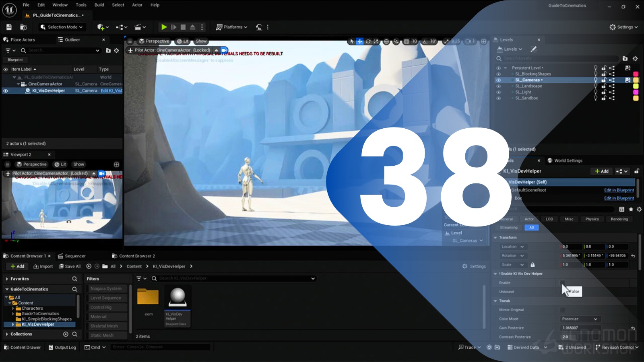Image resolution: width=644 pixels, height=362 pixels.
Task: Open the cinematics clapboard dropdown
Action: click(140, 27)
